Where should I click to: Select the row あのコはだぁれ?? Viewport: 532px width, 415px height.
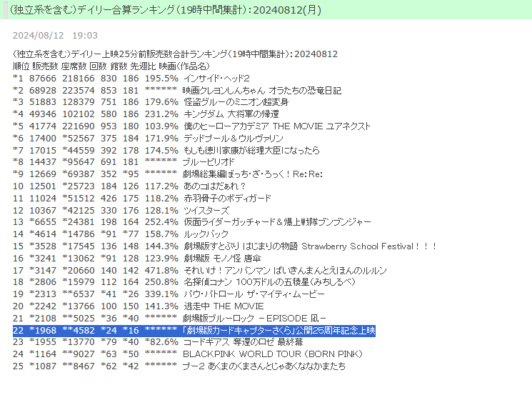coord(129,186)
